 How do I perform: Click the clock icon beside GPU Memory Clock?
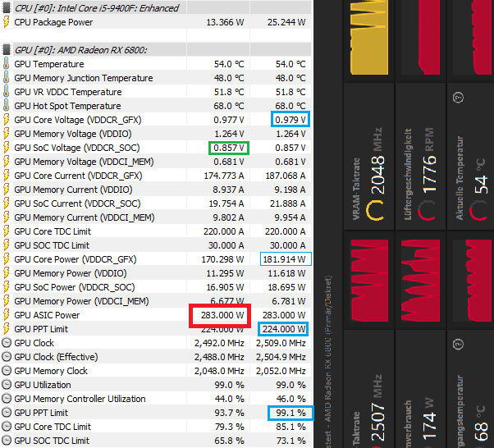click(x=7, y=371)
